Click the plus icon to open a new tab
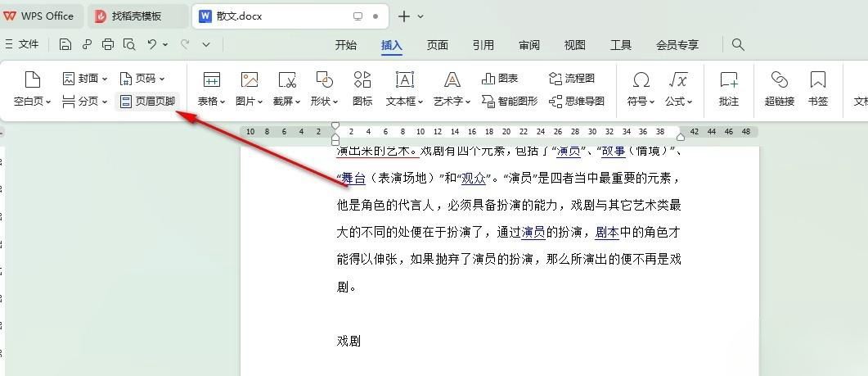The image size is (868, 376). (404, 16)
